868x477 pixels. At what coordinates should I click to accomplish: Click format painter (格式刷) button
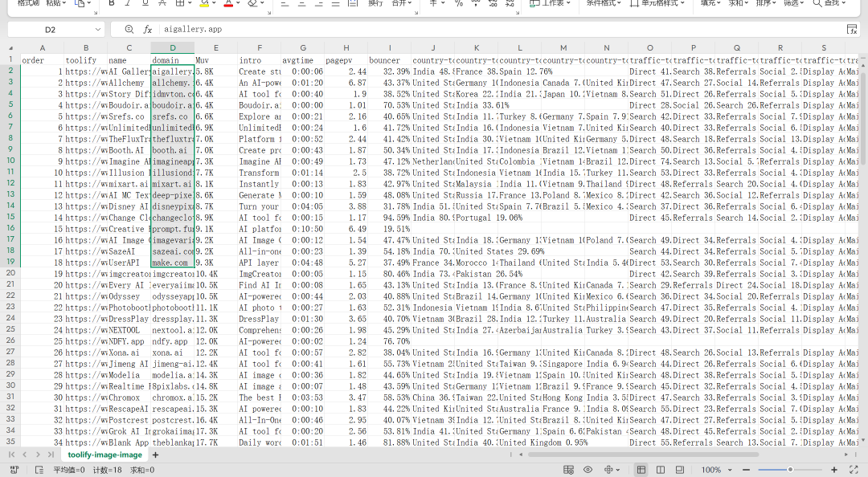pos(28,3)
